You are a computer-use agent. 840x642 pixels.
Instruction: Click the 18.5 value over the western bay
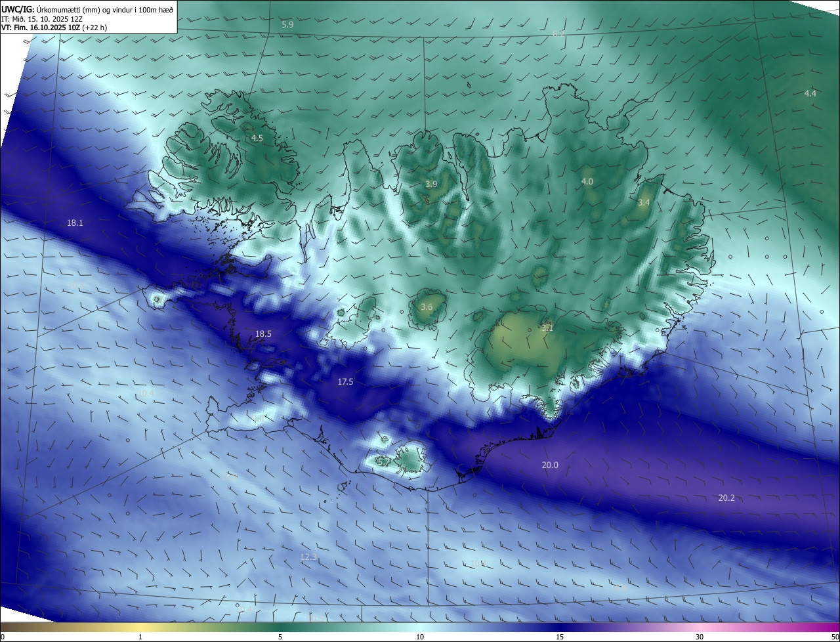click(x=263, y=334)
